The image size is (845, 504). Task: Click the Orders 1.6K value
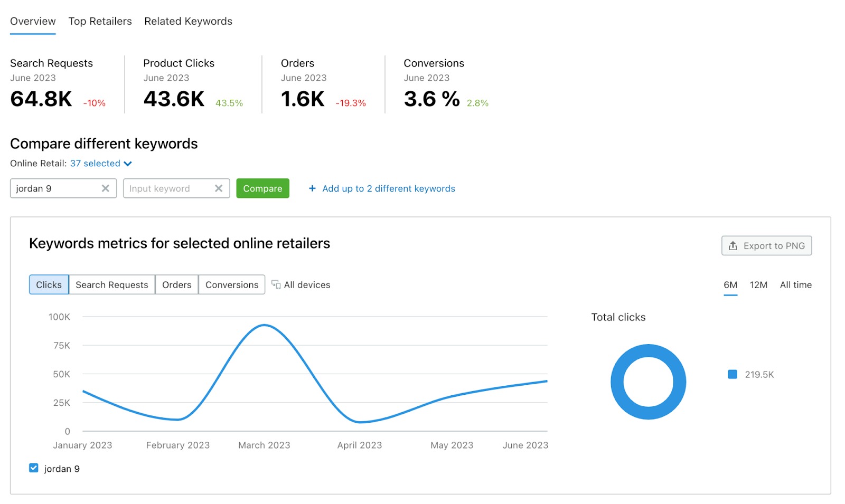303,99
